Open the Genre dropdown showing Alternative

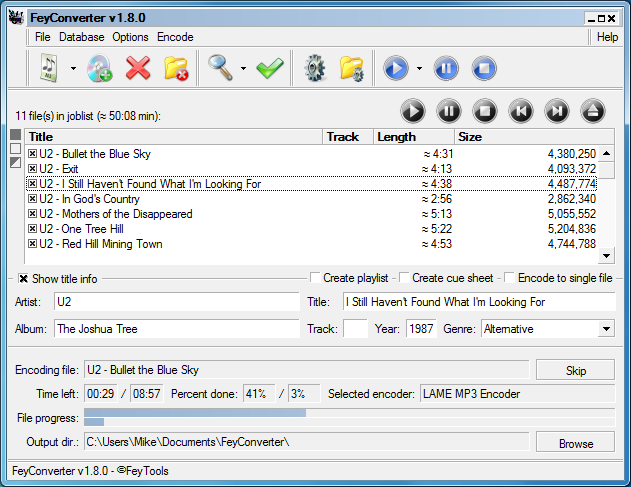tap(548, 329)
